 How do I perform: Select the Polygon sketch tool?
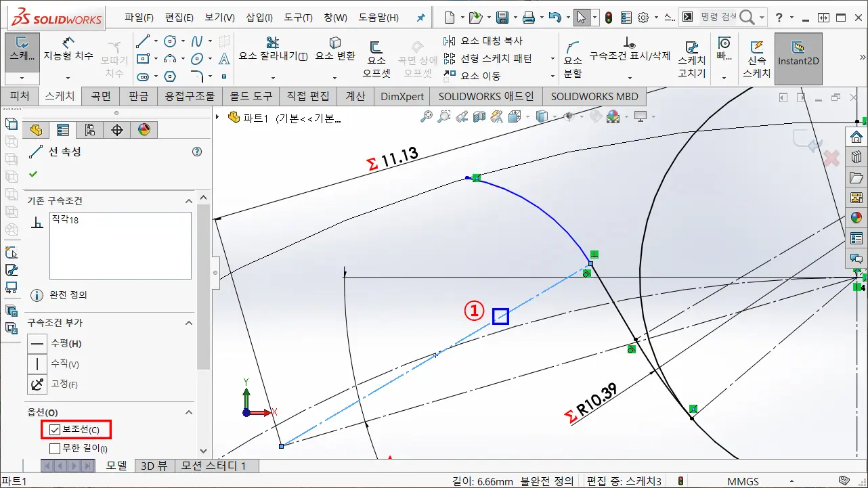tap(170, 76)
